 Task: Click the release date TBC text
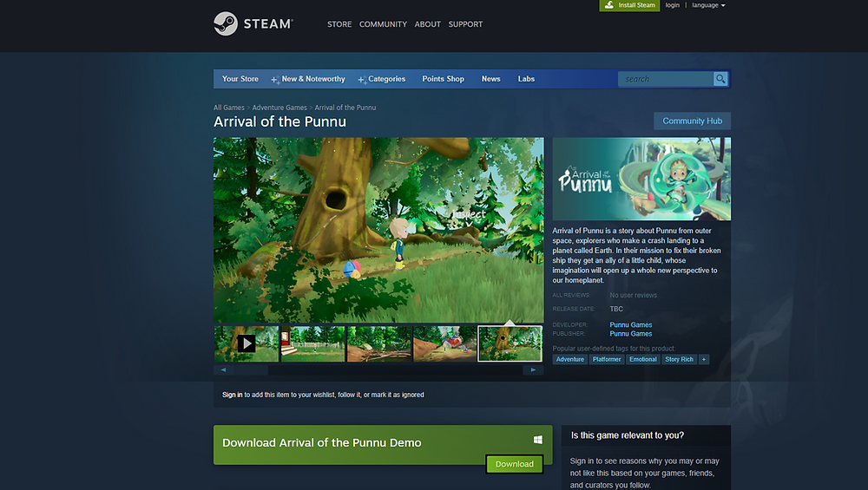(616, 309)
